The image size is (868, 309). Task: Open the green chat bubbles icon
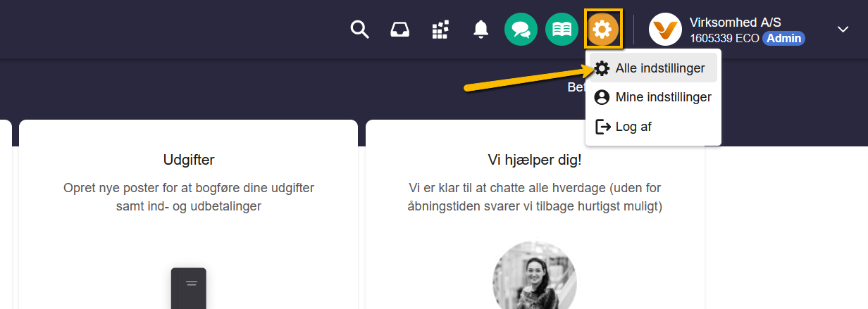(x=521, y=30)
